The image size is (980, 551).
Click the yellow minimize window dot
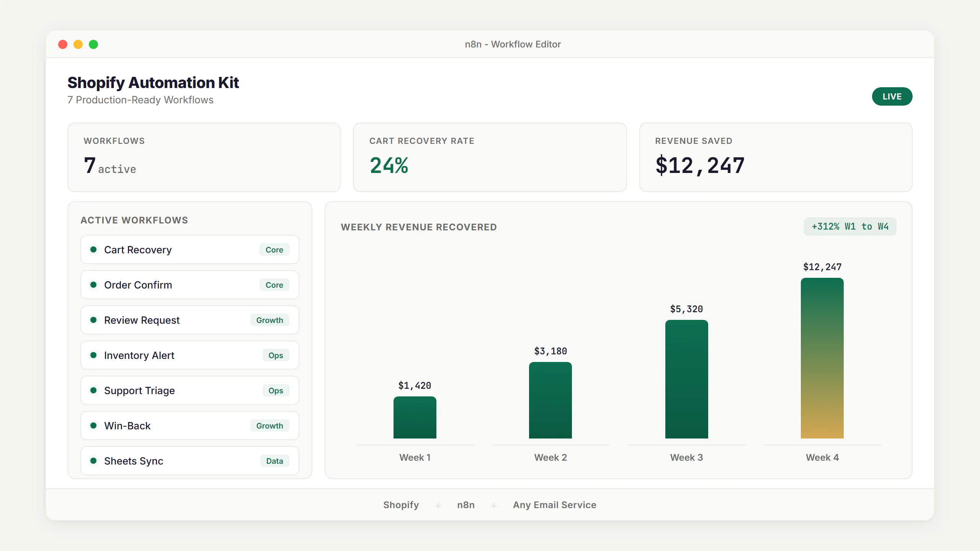pos(78,44)
